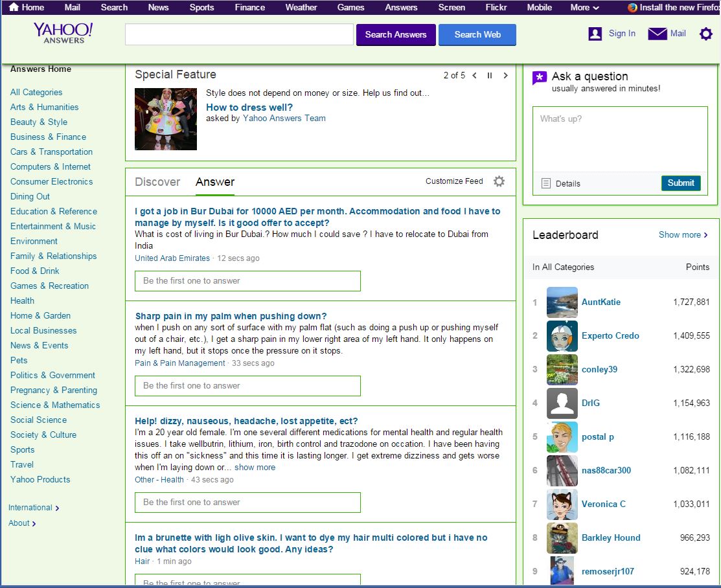
Task: Open the settings gear in the top-right corner
Action: [705, 34]
